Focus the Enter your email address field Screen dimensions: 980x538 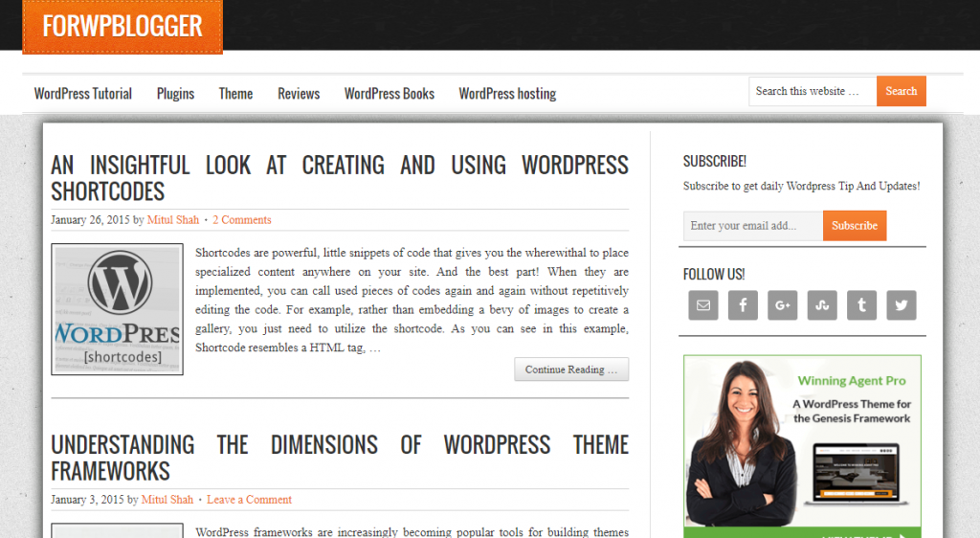point(753,226)
